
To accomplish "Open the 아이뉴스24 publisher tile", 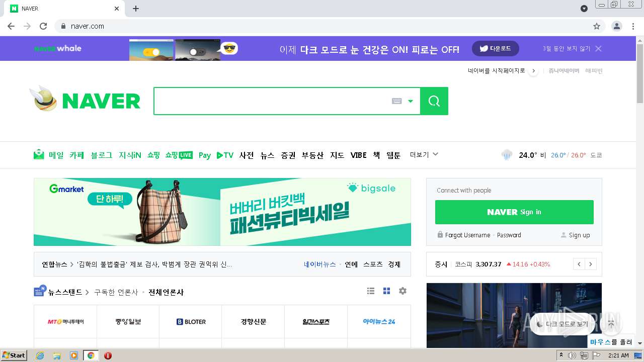I will point(379,322).
